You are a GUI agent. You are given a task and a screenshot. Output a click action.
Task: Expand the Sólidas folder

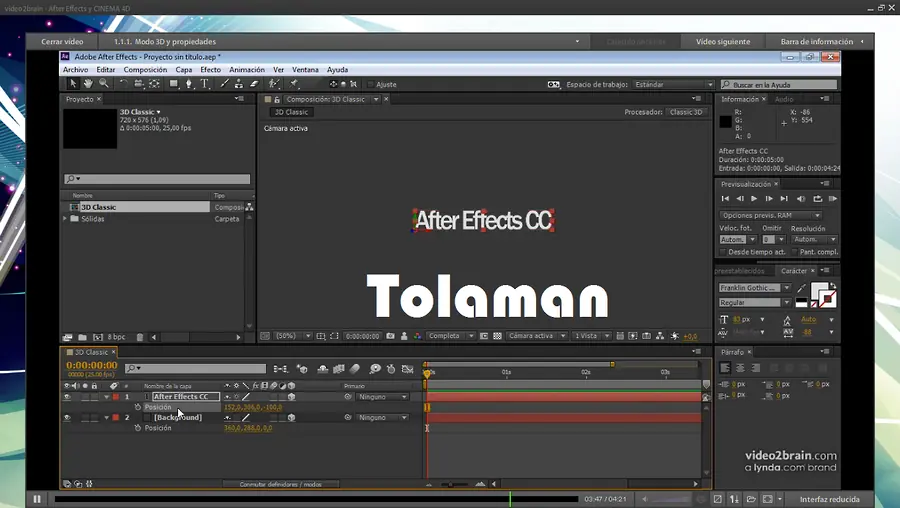pyautogui.click(x=65, y=219)
